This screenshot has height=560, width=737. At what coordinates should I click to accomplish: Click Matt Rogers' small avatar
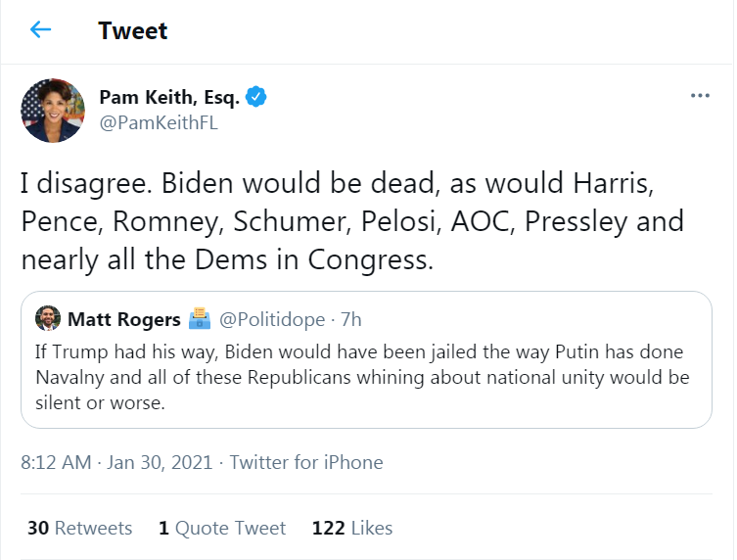coord(48,318)
